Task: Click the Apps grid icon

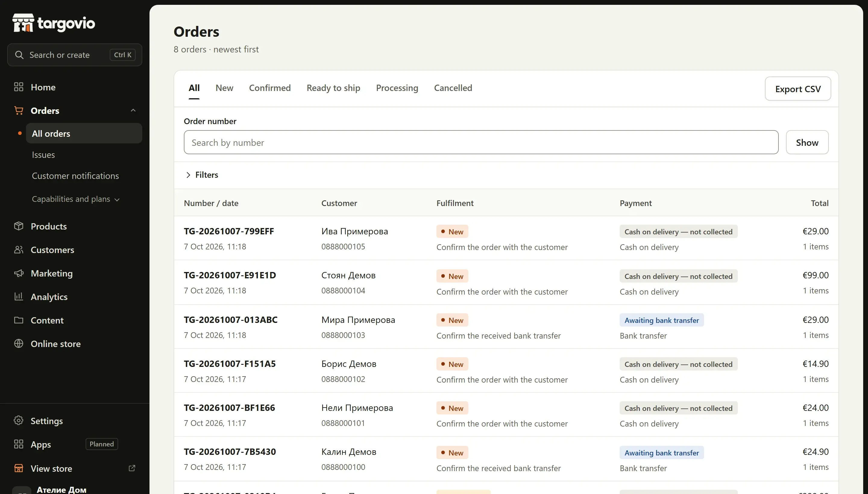Action: 19,444
